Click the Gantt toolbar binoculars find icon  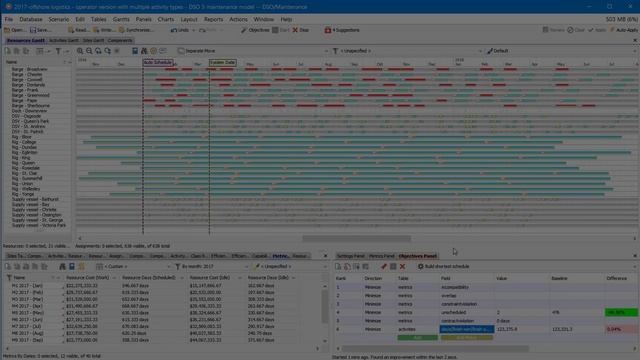tap(144, 51)
